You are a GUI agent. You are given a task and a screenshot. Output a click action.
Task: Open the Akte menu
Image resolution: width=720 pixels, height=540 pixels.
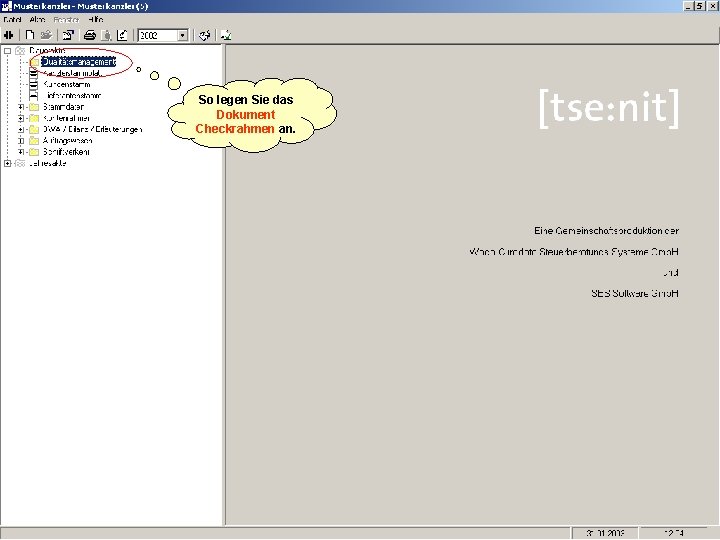point(37,20)
